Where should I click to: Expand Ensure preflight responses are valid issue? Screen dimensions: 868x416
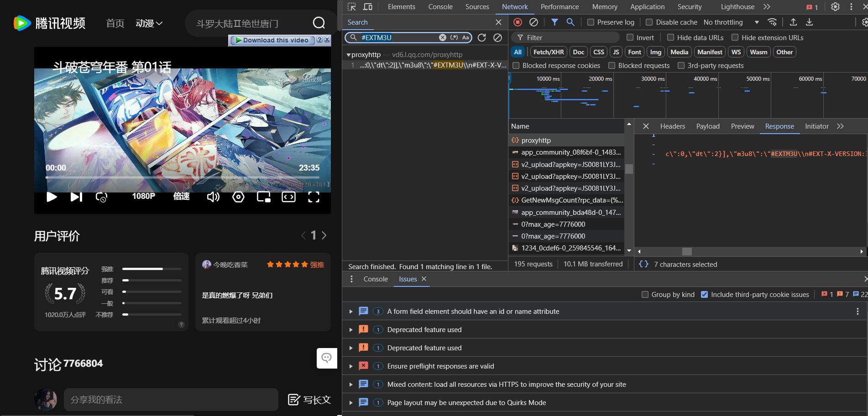(350, 366)
